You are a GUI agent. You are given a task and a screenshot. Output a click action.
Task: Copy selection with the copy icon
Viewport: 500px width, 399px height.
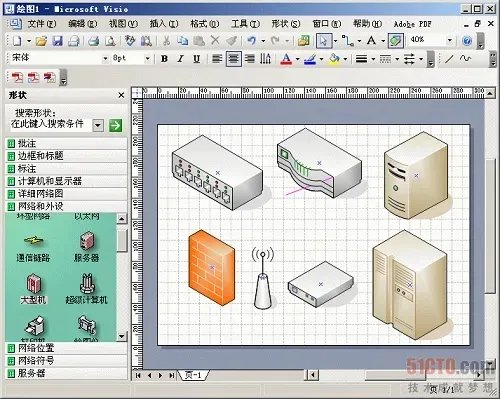pyautogui.click(x=182, y=41)
